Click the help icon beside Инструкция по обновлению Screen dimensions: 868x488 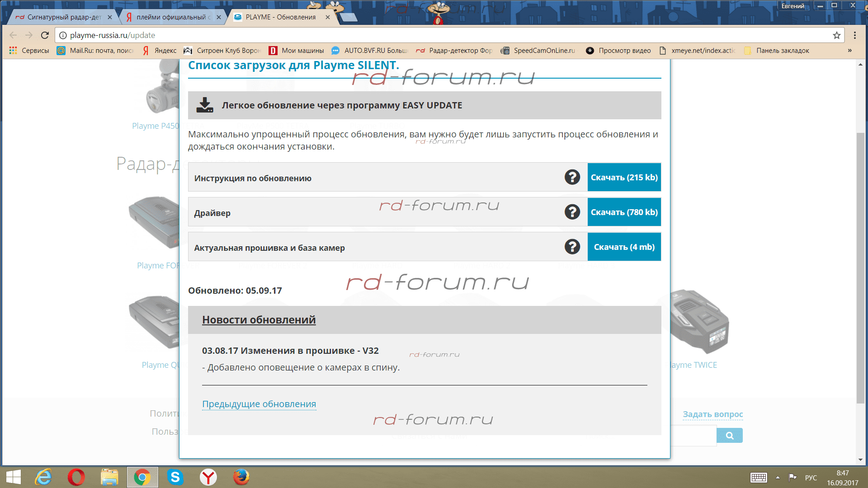pos(572,177)
